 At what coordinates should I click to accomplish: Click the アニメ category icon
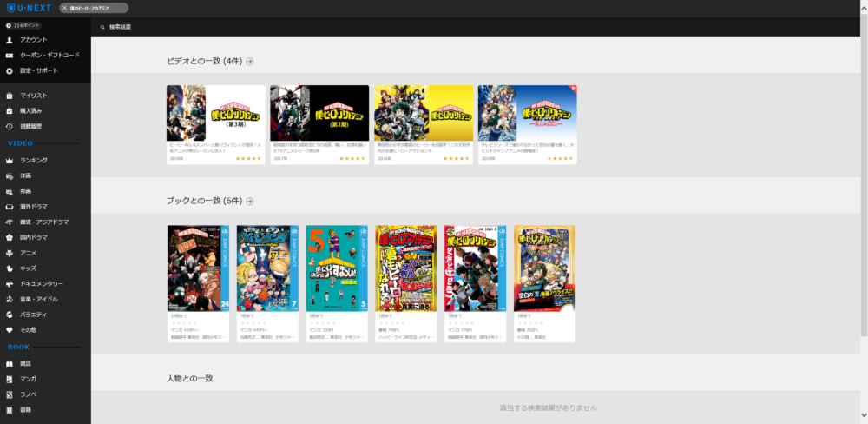tap(10, 254)
